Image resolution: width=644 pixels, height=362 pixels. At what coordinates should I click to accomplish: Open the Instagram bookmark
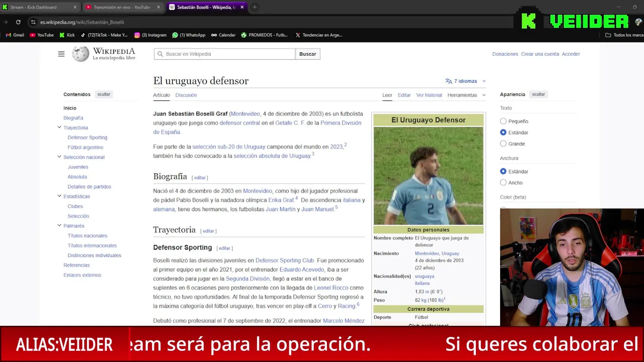coord(150,35)
